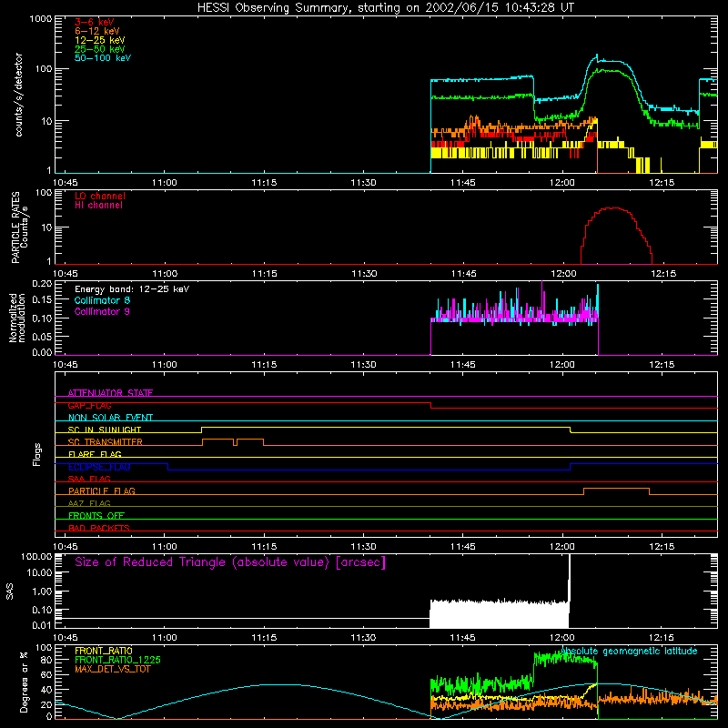The image size is (728, 728).
Task: Click the 'Degrees or %' axis label
Action: point(25,682)
